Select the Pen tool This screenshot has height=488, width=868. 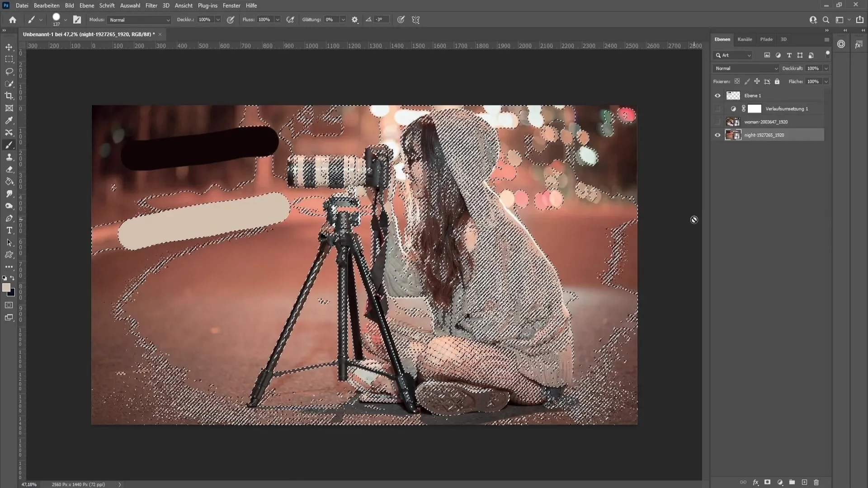pyautogui.click(x=9, y=218)
